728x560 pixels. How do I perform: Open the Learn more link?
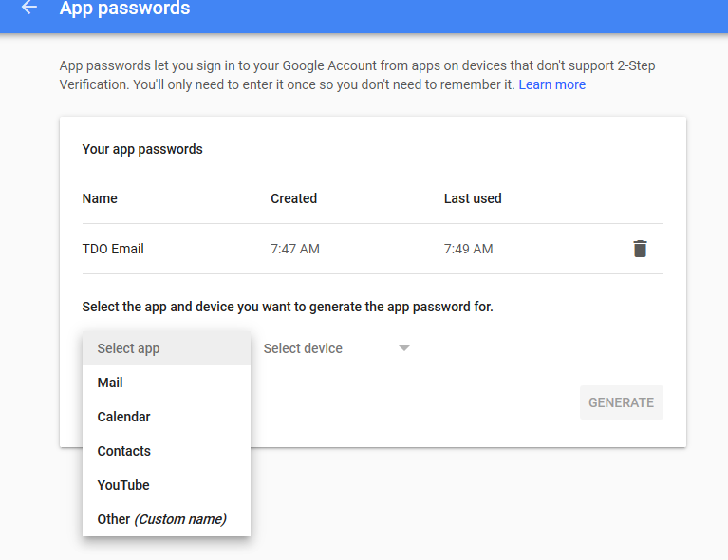pyautogui.click(x=551, y=84)
